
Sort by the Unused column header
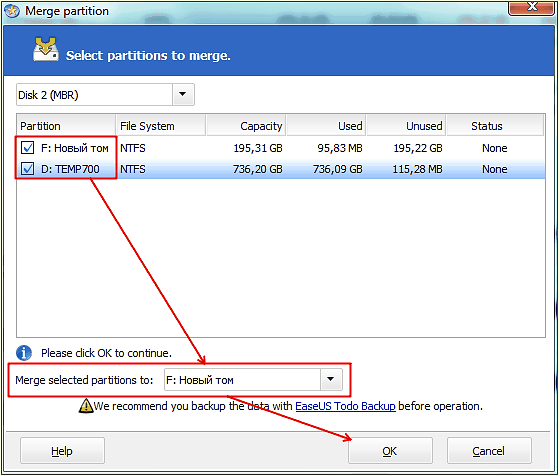[x=406, y=126]
